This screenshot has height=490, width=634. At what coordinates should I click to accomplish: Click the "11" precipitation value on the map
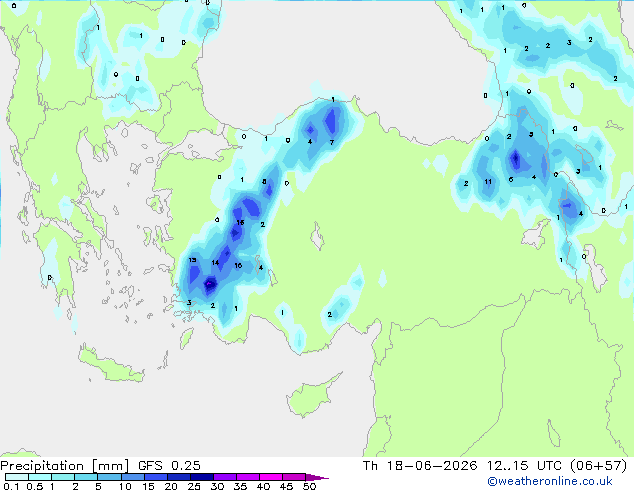pos(488,182)
